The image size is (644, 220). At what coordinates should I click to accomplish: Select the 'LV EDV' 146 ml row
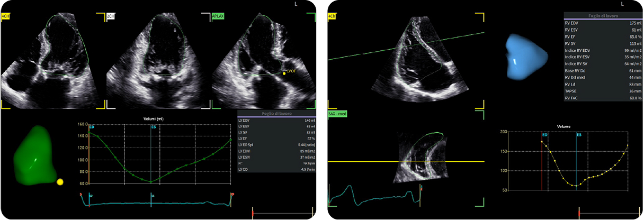pos(276,121)
